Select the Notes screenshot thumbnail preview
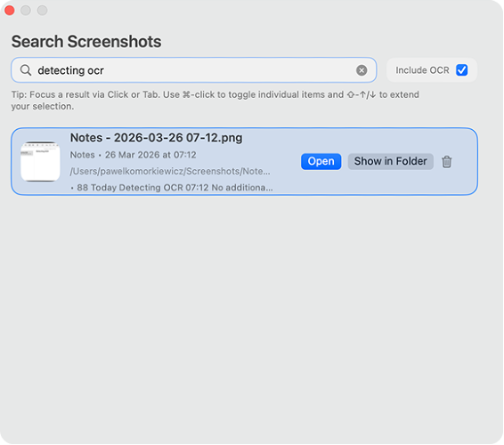 click(x=40, y=161)
